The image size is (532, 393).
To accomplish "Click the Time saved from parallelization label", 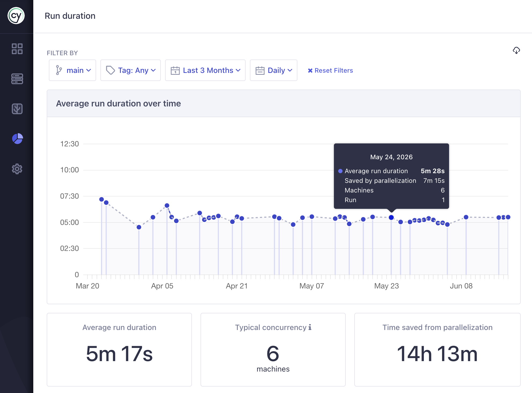I will coord(438,327).
